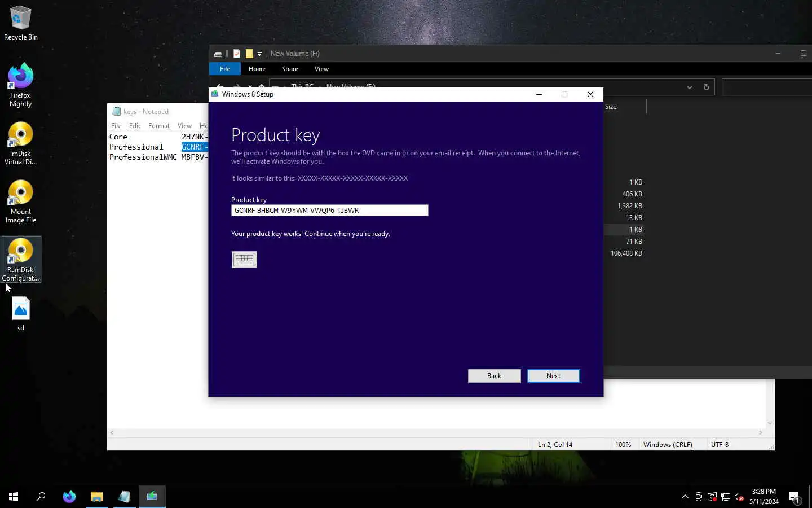
Task: Select RamDisk Configuration desktop shortcut
Action: click(x=21, y=260)
